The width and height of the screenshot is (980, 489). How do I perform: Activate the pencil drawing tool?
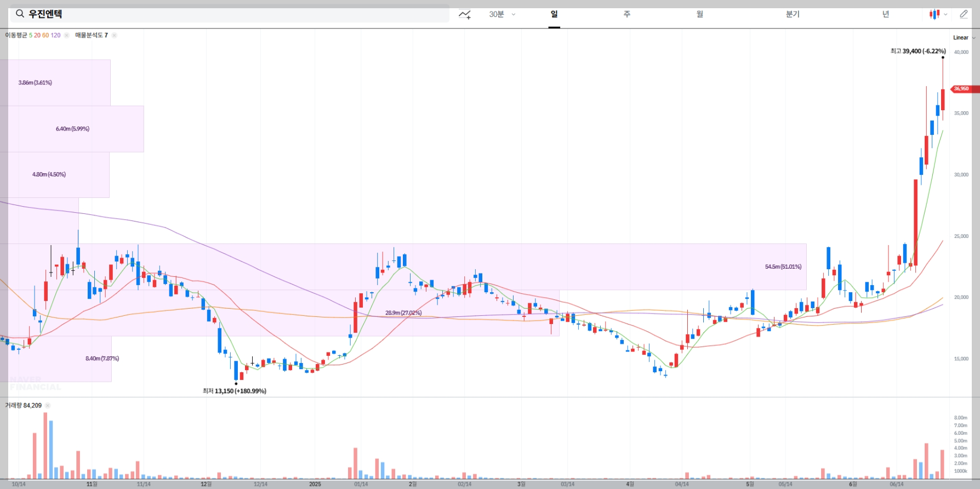tap(964, 14)
